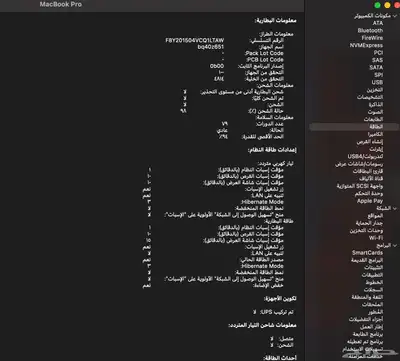Click the firmware version 0b00 value
Viewport: 400px width, 361px height.
pos(217,66)
